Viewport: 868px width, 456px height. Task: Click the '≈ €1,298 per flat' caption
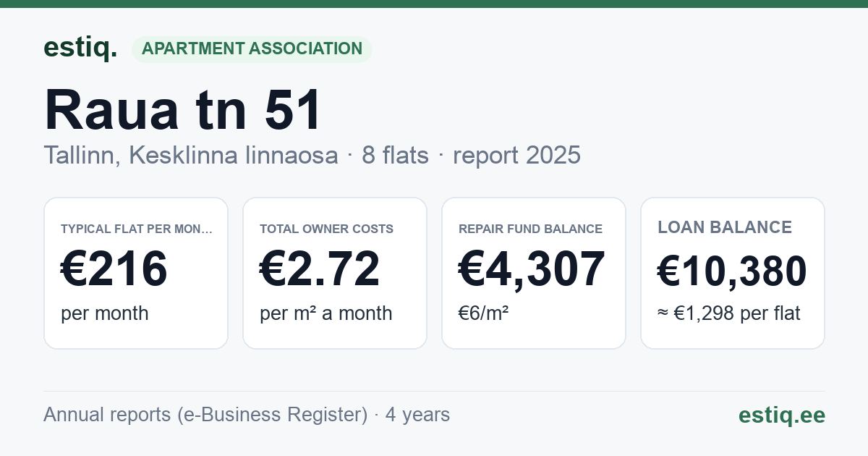click(x=729, y=314)
